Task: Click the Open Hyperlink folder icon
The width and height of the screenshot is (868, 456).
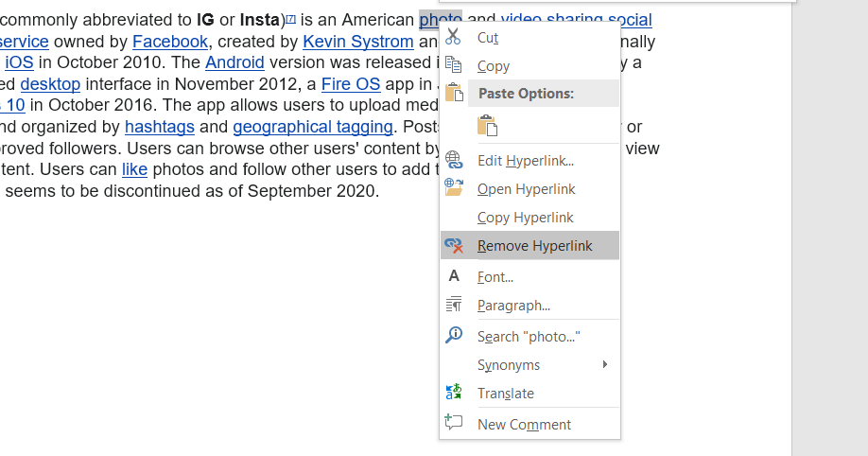Action: point(454,188)
